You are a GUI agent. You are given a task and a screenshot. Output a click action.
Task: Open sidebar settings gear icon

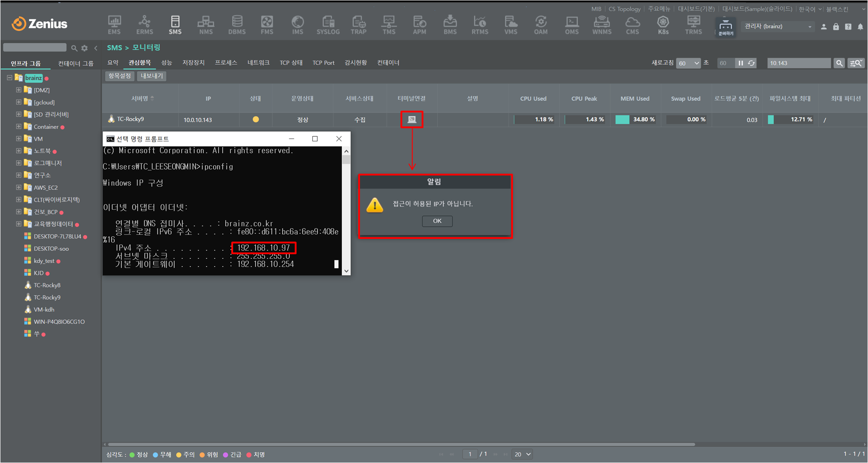click(85, 48)
